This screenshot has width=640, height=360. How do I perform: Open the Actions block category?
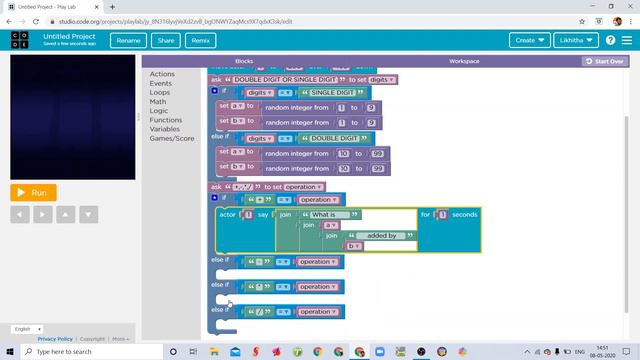pyautogui.click(x=162, y=74)
